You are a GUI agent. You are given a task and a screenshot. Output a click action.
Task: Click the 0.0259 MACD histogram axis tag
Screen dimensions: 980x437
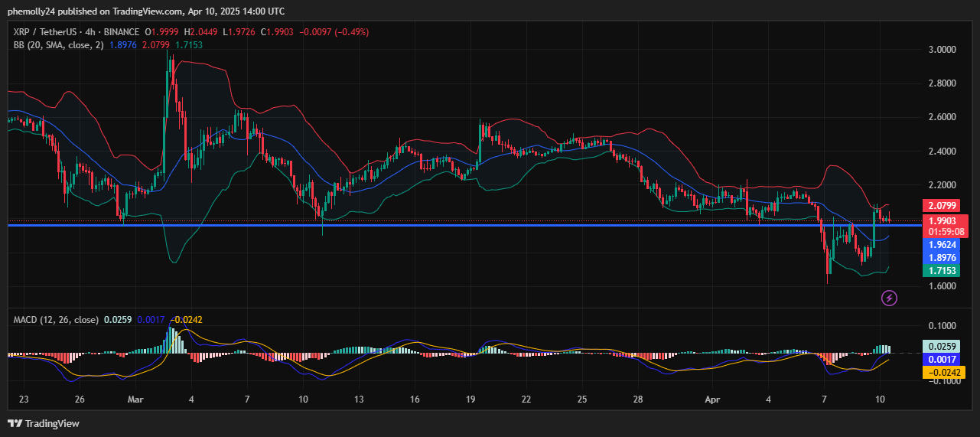click(x=944, y=346)
